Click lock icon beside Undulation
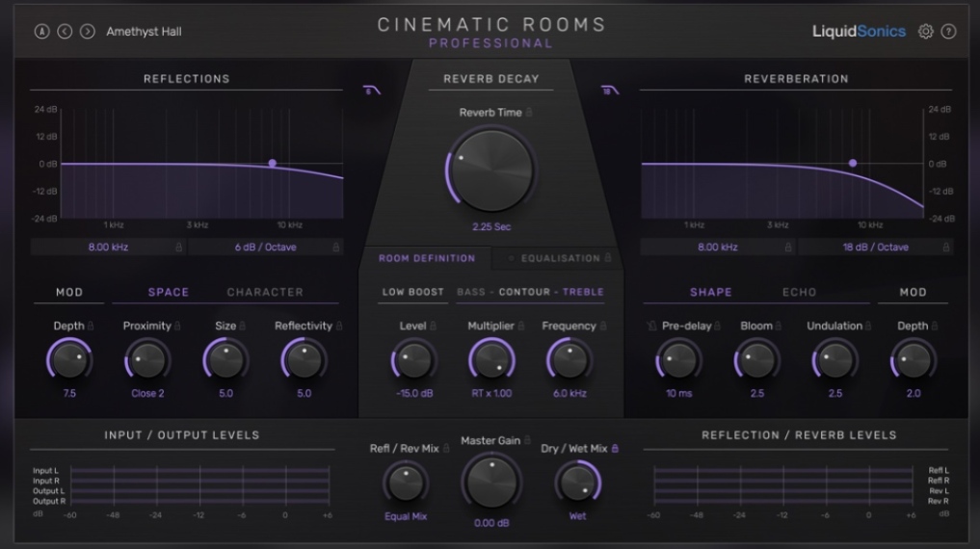Screen dimensions: 980x549 point(868,326)
